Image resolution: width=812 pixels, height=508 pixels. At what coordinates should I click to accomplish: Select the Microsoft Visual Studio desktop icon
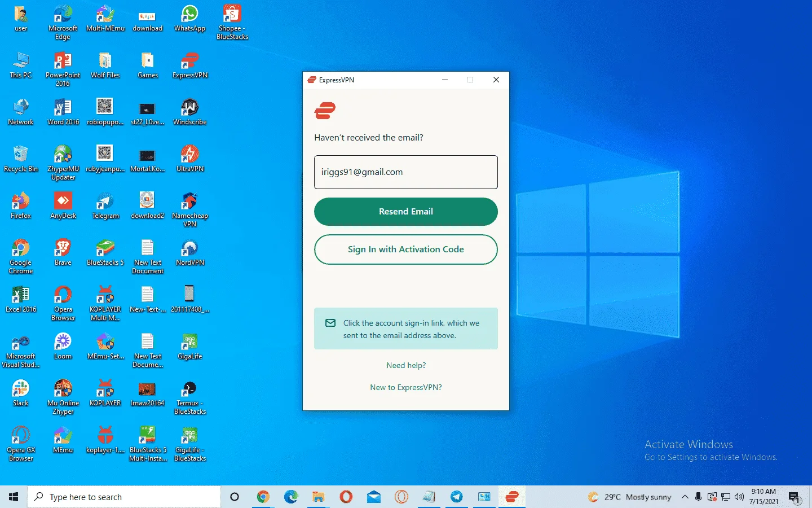[21, 351]
